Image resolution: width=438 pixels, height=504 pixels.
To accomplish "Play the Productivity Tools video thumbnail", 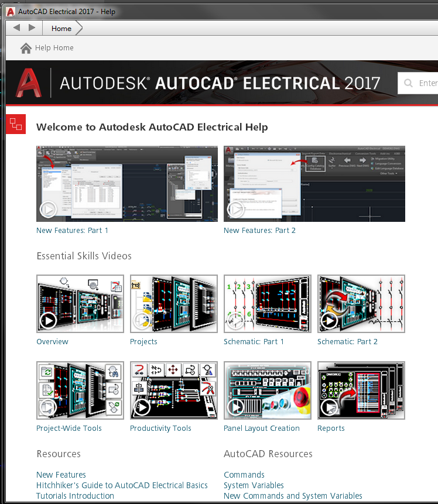I will tap(174, 390).
